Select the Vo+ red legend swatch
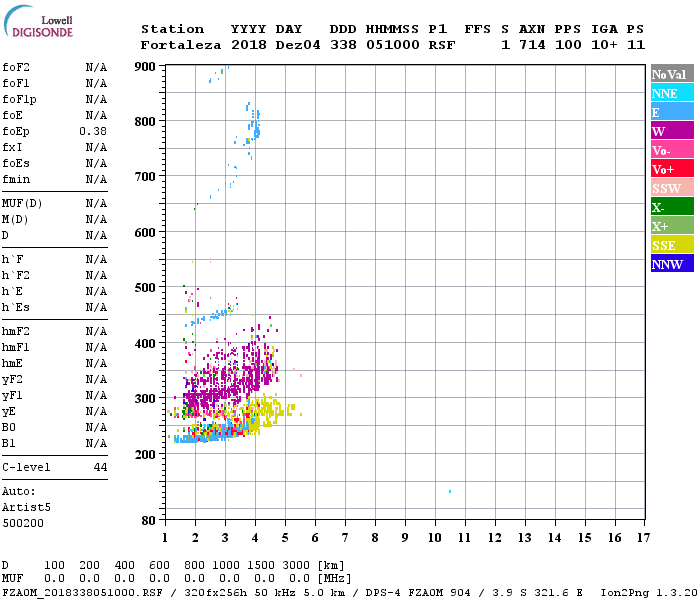 (x=672, y=168)
